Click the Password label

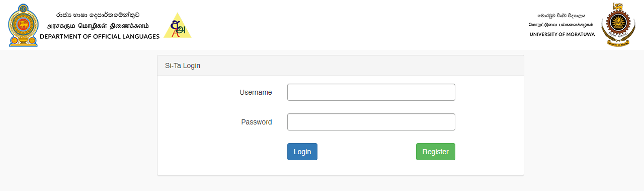257,122
